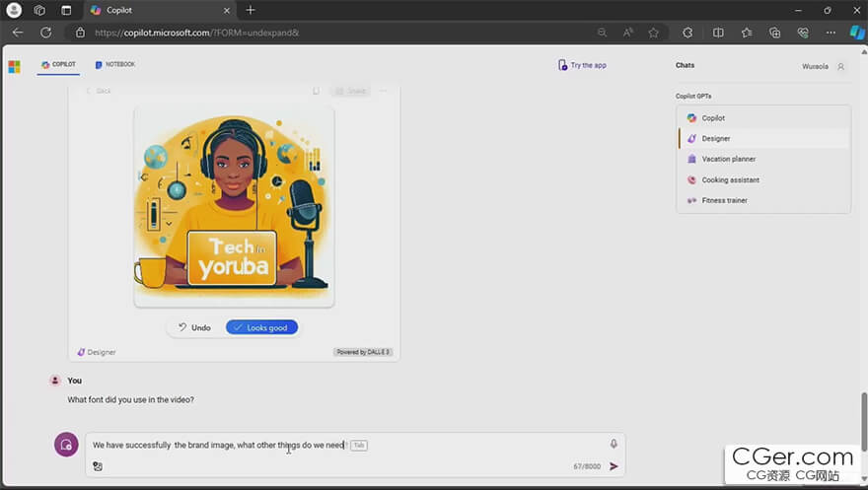Switch to the COPILOT tab
This screenshot has width=868, height=490.
58,65
